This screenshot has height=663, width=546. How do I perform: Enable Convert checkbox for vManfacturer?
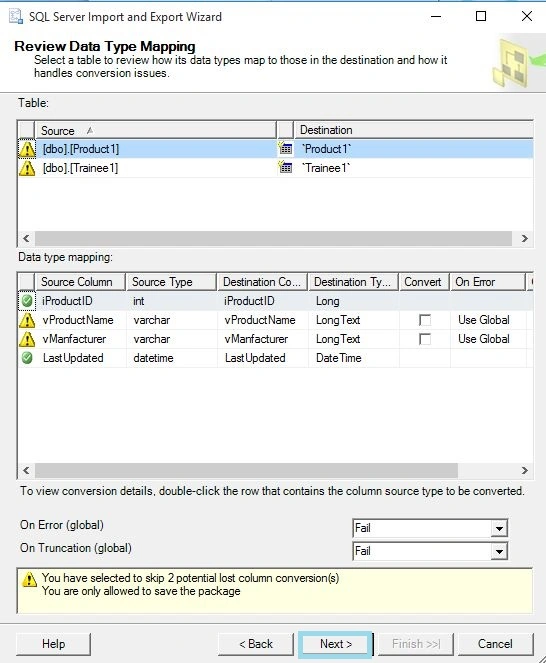point(425,339)
